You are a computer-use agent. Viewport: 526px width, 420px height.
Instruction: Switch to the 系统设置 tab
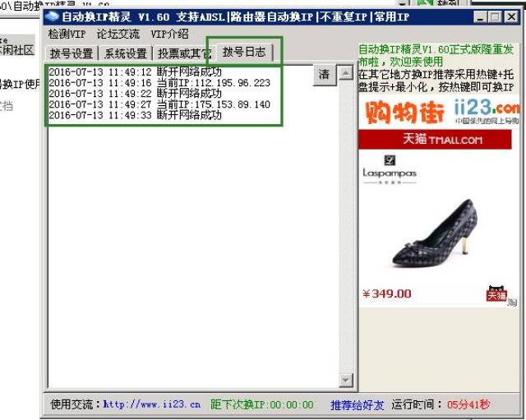(x=126, y=53)
